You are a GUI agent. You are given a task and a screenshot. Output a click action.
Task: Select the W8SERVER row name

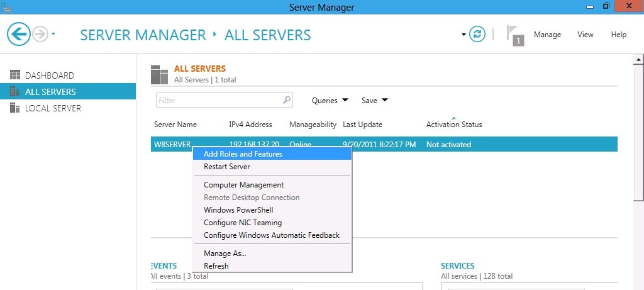coord(172,145)
